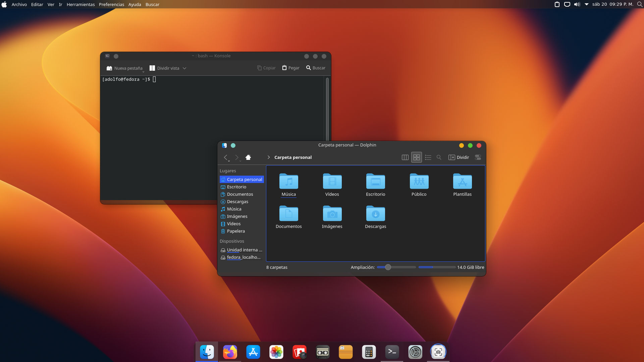Viewport: 644px width, 362px height.
Task: Switch Dolphin to compact view mode
Action: 405,157
